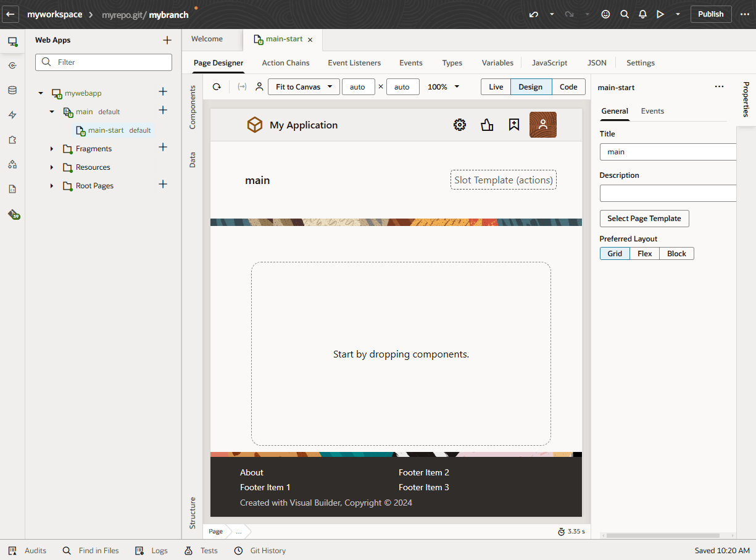Click Select Page Template button
The width and height of the screenshot is (756, 560).
click(x=644, y=219)
